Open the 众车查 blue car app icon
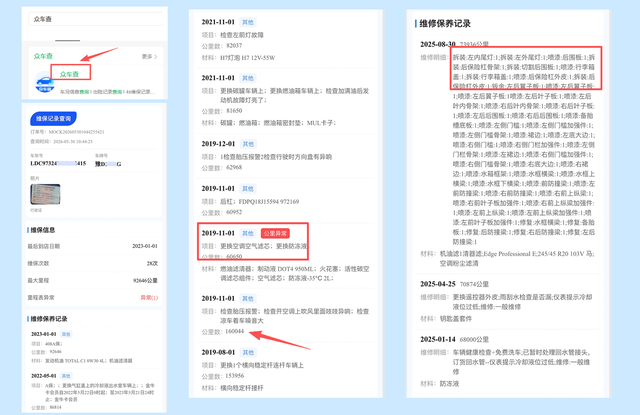 [45, 82]
